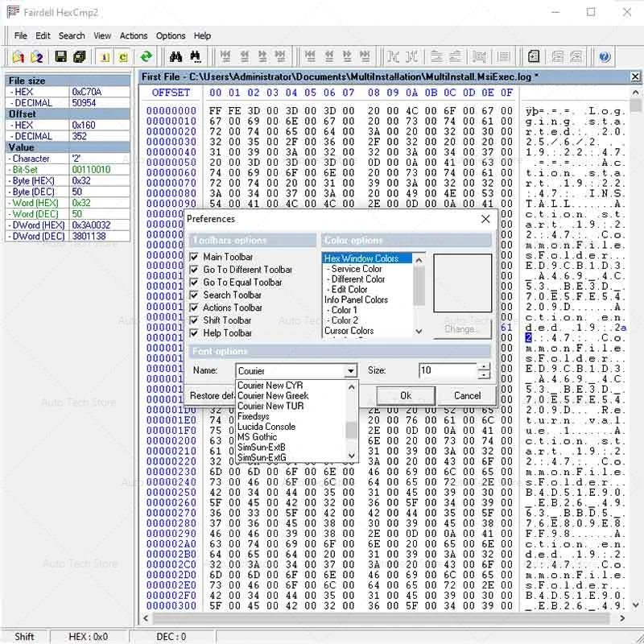Screen dimensions: 644x644
Task: Uncheck Go To Different Toolbar
Action: (194, 270)
